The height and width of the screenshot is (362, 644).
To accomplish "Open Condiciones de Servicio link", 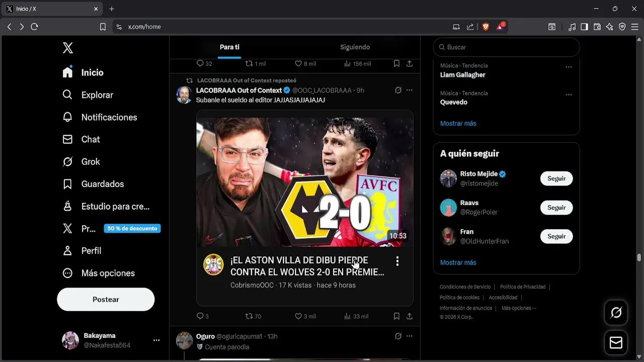I will [x=465, y=287].
